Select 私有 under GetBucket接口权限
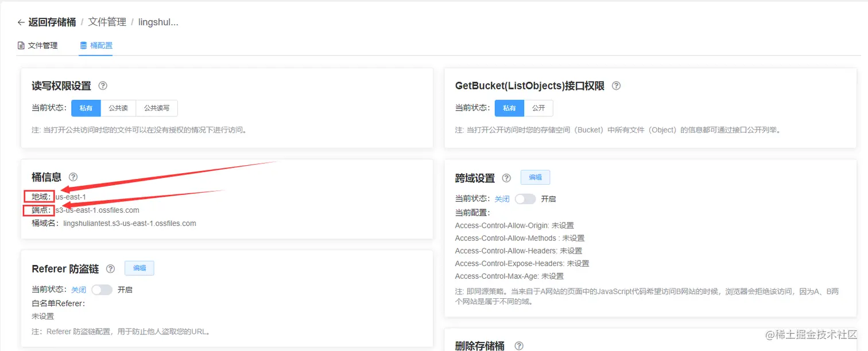 [509, 108]
